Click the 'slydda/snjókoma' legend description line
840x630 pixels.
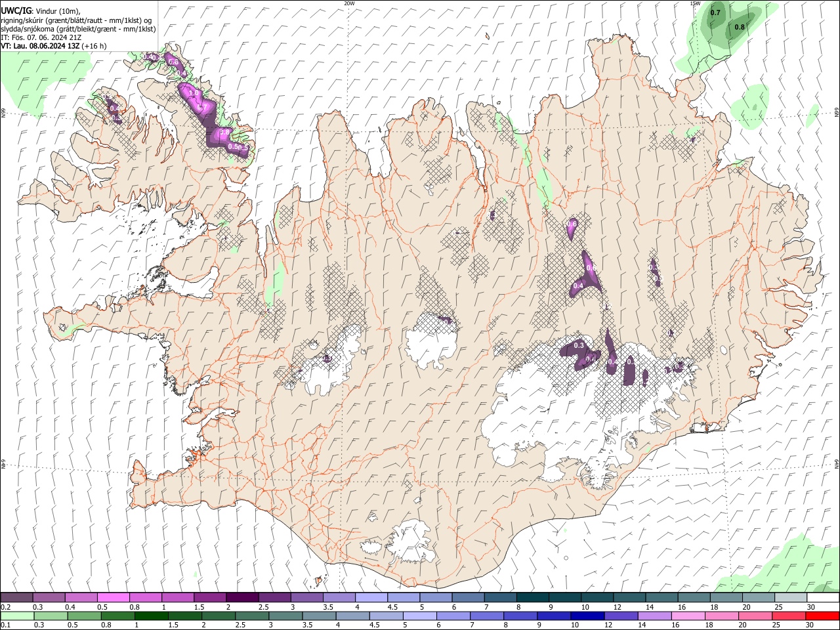point(78,29)
